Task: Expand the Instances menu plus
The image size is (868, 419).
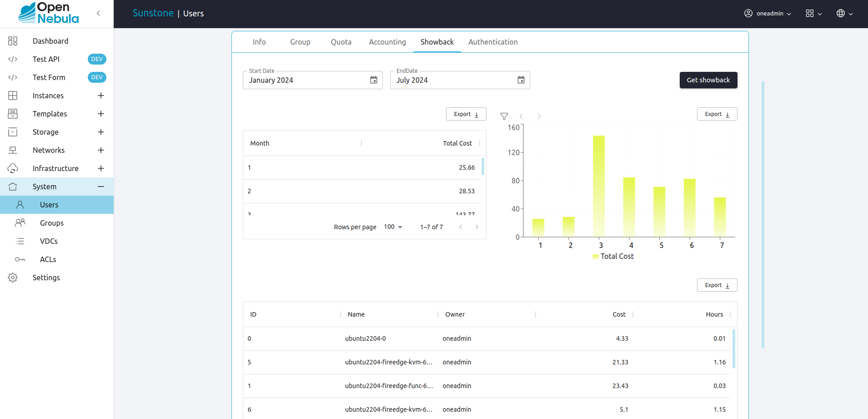Action: 101,96
